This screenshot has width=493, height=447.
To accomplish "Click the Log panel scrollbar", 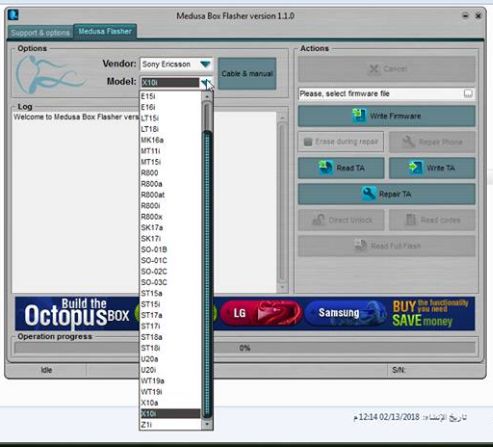I will [x=282, y=202].
